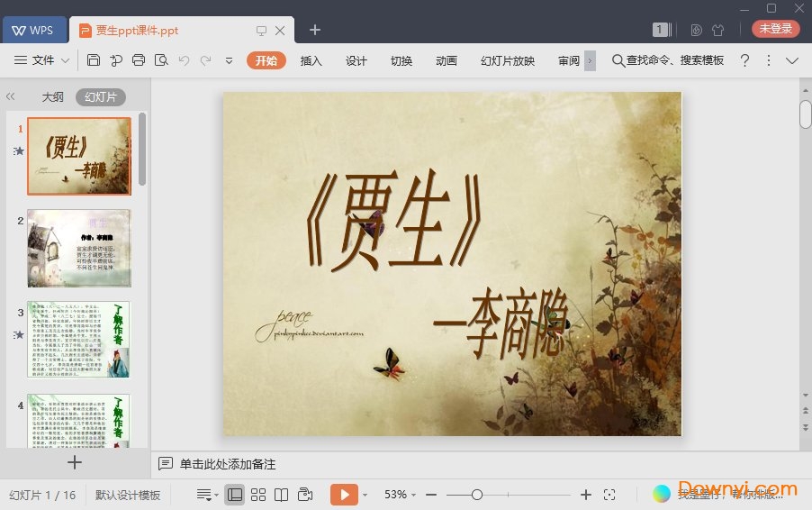This screenshot has height=510, width=812.
Task: Click the 未登录 login button
Action: (776, 29)
